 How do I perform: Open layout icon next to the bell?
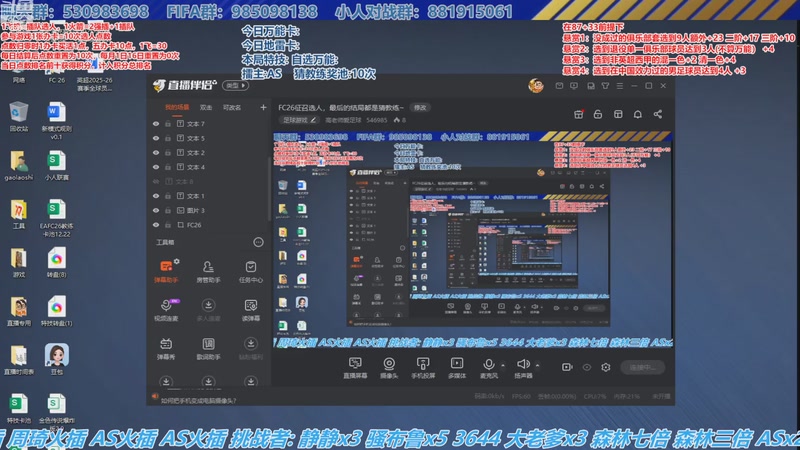point(618,114)
